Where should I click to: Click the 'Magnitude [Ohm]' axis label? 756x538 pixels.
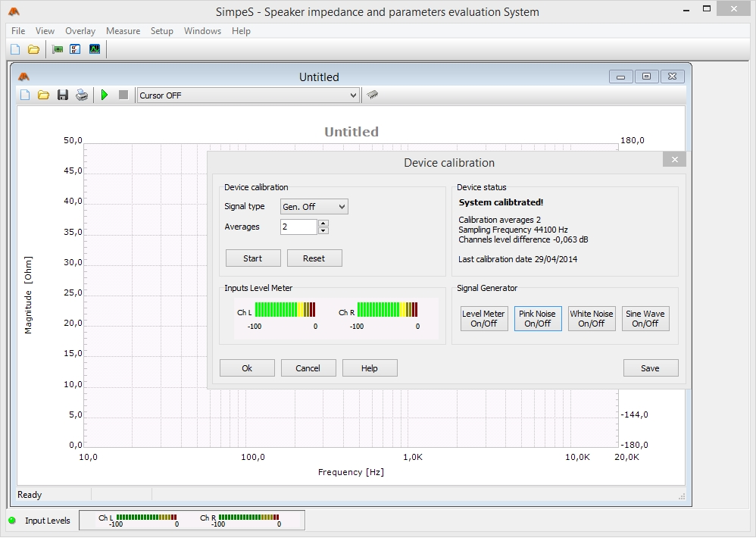pos(29,295)
